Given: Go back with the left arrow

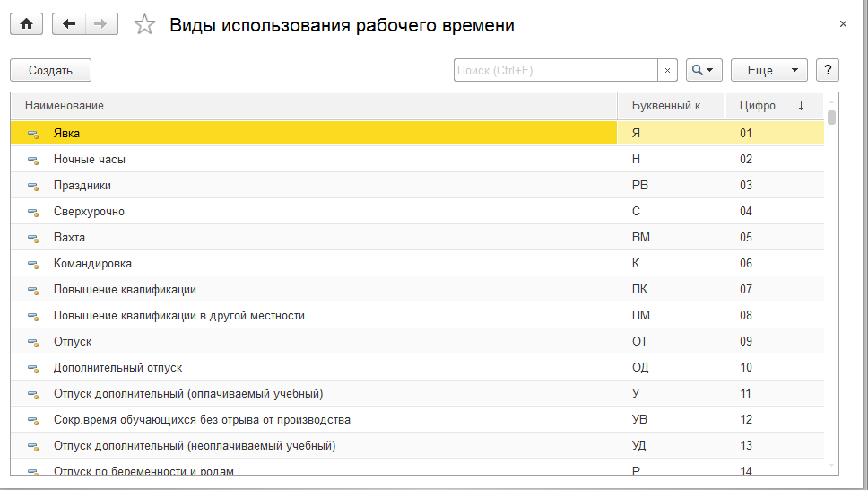Looking at the screenshot, I should 69,25.
